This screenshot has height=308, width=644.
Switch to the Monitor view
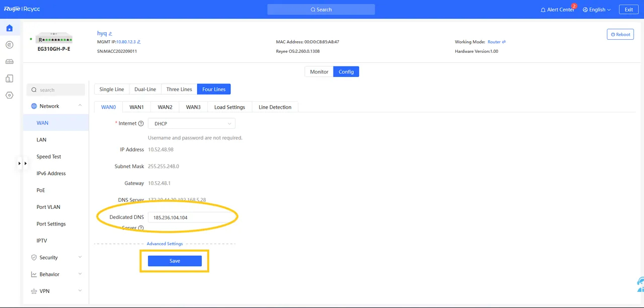click(x=319, y=72)
